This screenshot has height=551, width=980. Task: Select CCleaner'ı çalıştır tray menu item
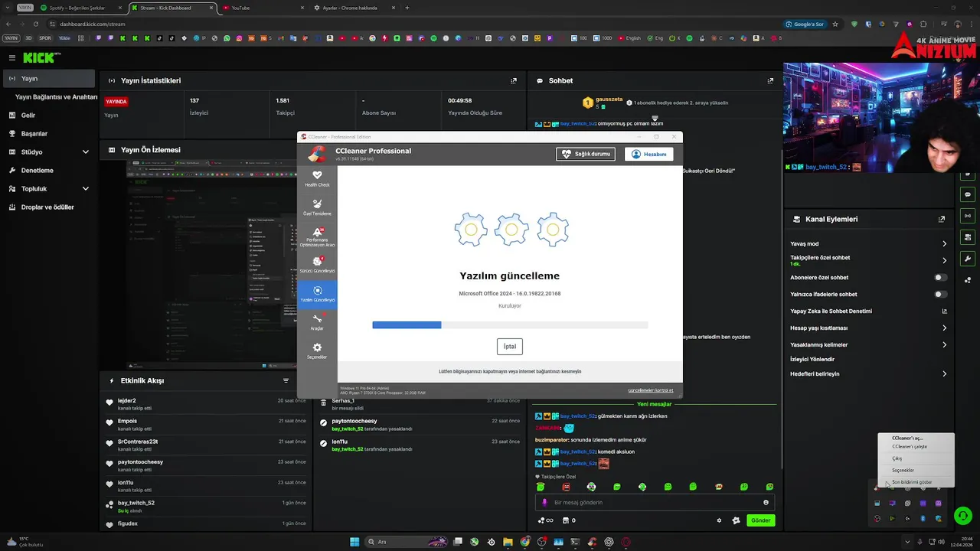pos(916,447)
